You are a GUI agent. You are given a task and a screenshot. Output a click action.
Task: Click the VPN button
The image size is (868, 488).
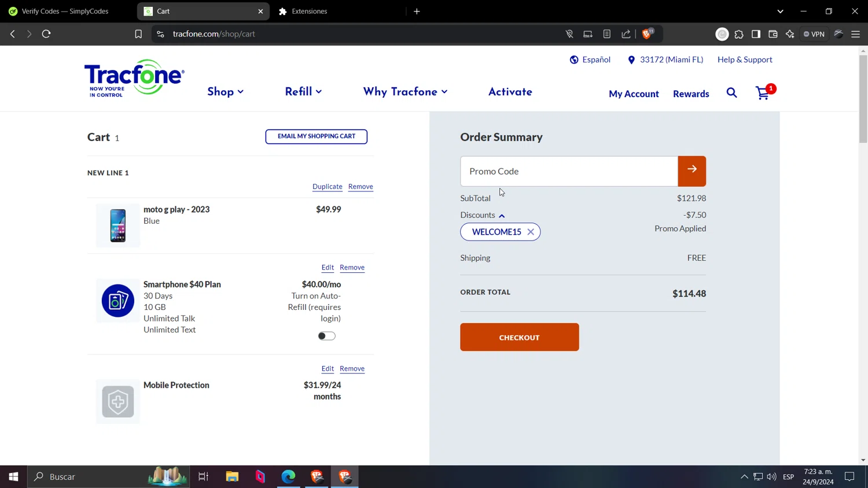[x=814, y=34]
